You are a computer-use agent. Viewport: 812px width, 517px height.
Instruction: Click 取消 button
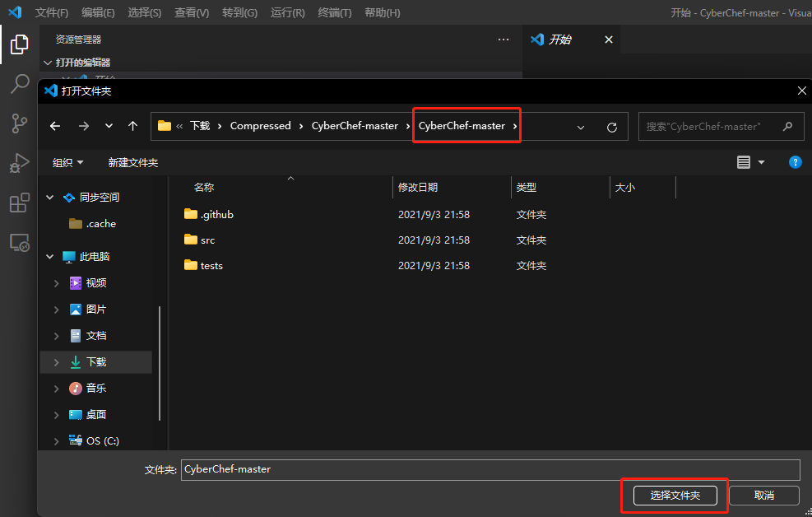(x=763, y=496)
